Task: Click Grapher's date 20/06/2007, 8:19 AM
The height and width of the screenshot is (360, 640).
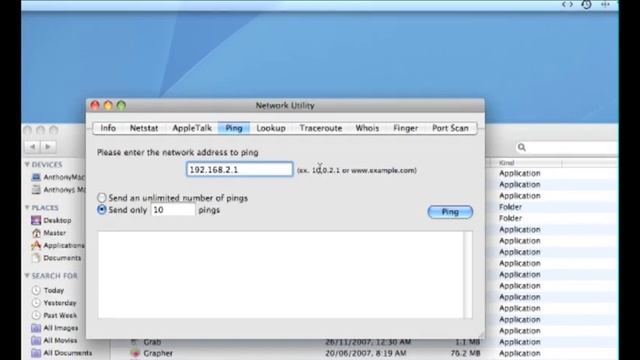Action: (365, 353)
